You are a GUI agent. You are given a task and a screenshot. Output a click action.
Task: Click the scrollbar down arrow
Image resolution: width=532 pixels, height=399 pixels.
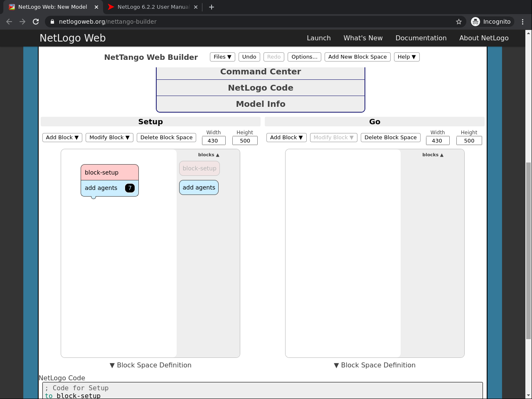pyautogui.click(x=529, y=395)
